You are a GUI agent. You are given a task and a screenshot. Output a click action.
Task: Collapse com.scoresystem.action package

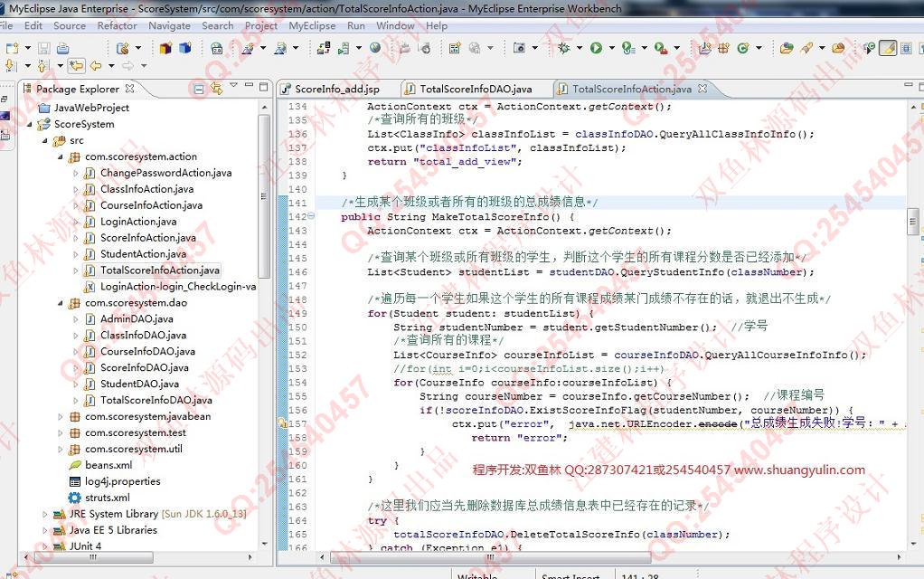pos(60,157)
